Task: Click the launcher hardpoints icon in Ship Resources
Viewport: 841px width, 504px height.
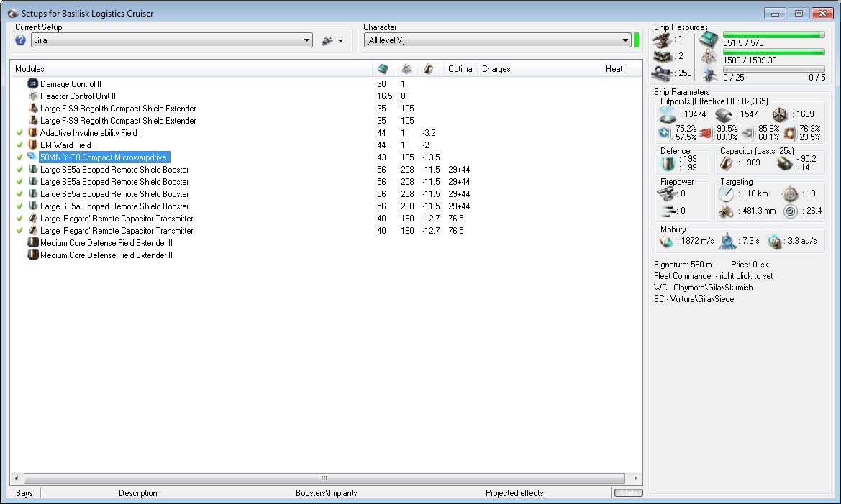Action: pyautogui.click(x=663, y=56)
